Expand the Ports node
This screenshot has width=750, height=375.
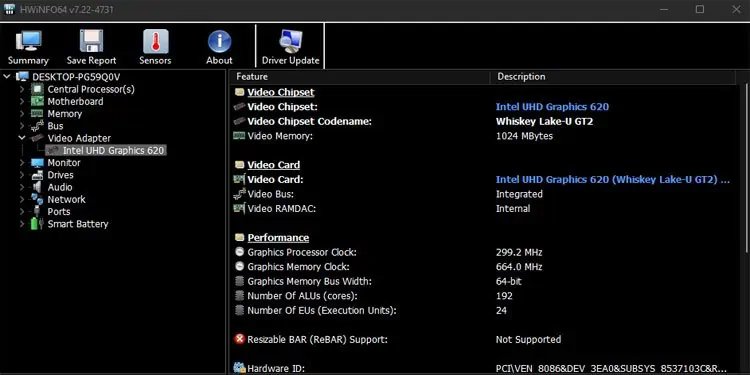click(22, 211)
